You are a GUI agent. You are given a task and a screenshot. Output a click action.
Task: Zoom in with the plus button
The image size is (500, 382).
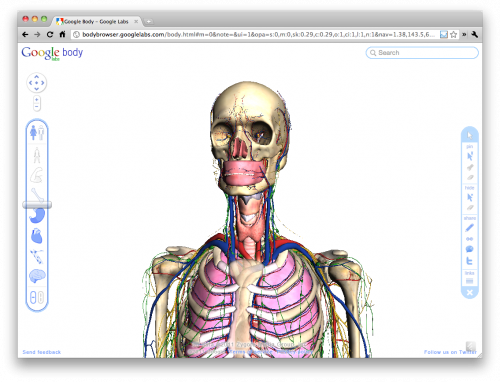coord(37,100)
